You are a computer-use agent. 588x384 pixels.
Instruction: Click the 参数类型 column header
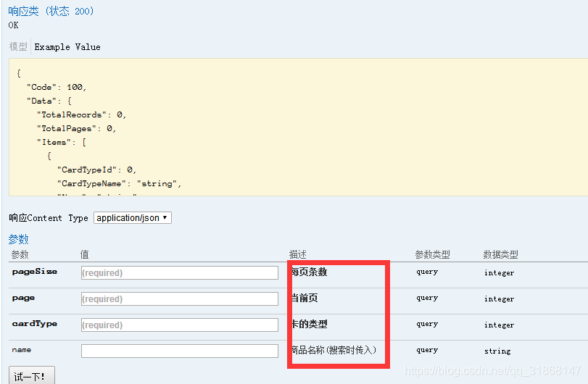pos(432,255)
